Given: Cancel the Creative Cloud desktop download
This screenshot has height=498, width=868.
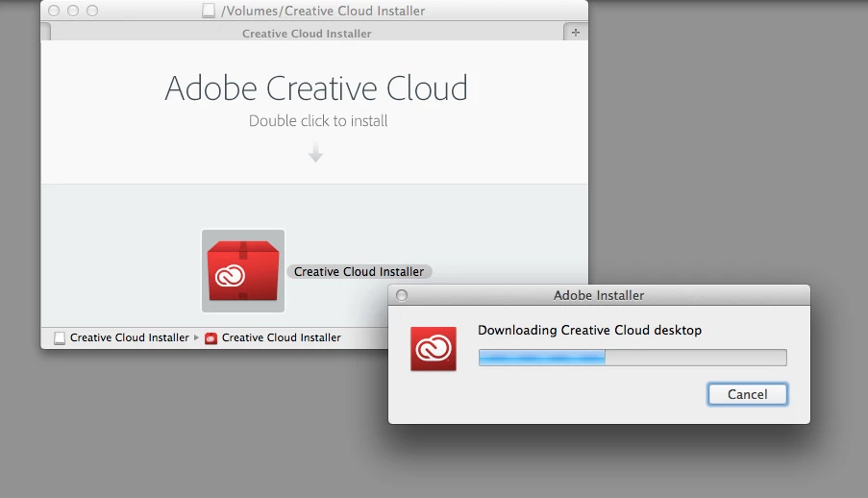Looking at the screenshot, I should (x=747, y=394).
